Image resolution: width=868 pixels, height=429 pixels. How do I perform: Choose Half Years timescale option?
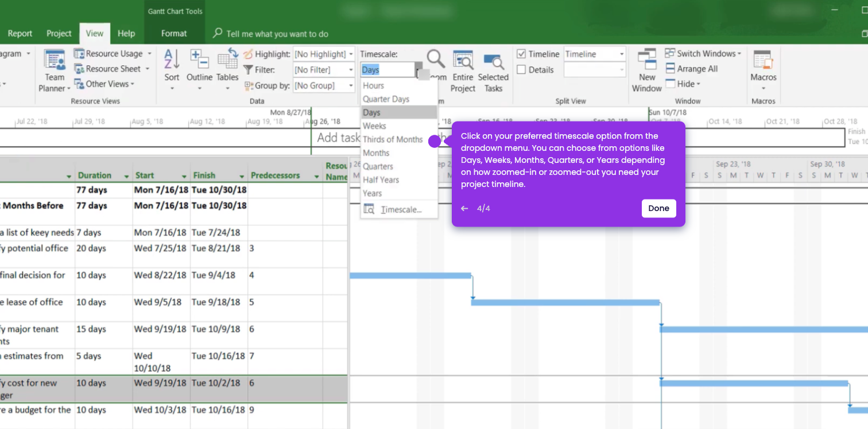tap(399, 180)
